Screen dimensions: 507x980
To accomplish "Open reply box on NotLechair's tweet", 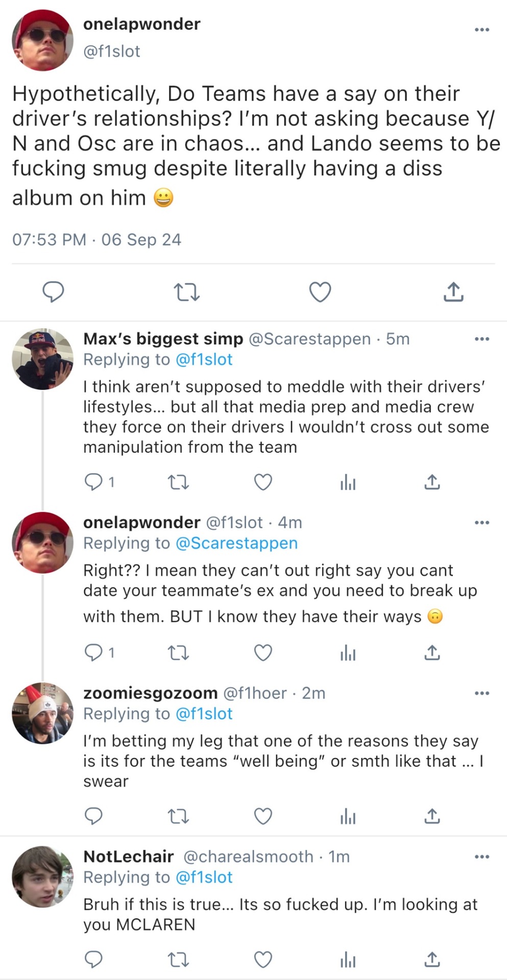I will (93, 960).
